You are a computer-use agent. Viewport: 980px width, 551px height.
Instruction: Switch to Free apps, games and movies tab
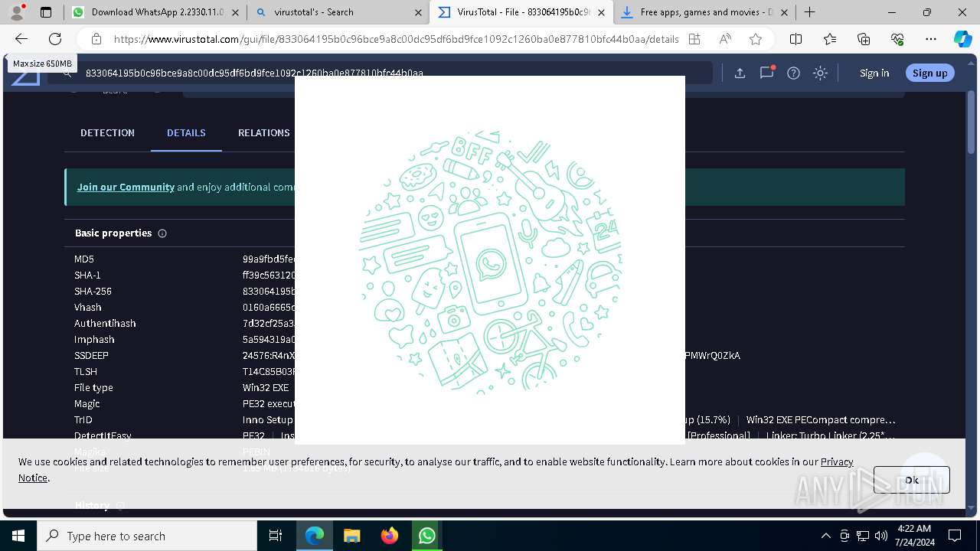[x=704, y=12]
